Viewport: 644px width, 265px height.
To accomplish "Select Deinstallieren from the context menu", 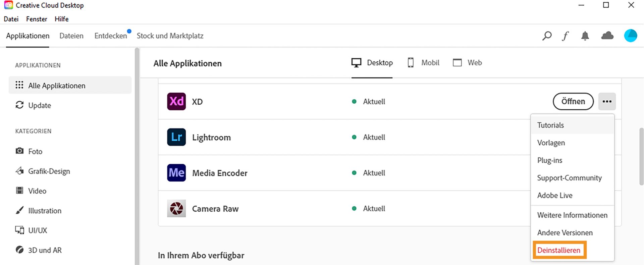I will (x=558, y=250).
